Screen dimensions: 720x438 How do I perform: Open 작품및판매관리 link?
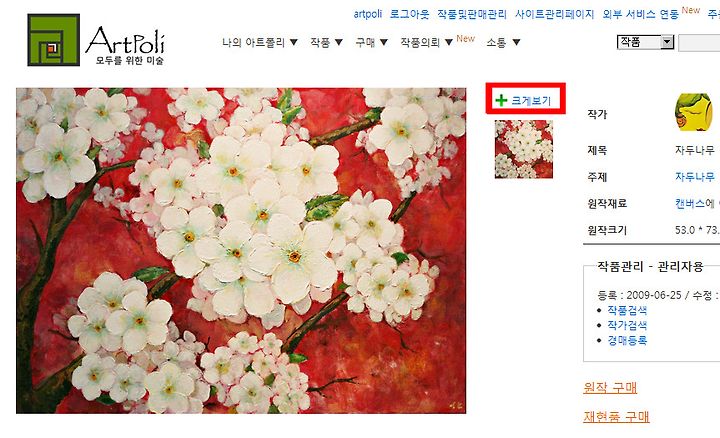point(472,14)
